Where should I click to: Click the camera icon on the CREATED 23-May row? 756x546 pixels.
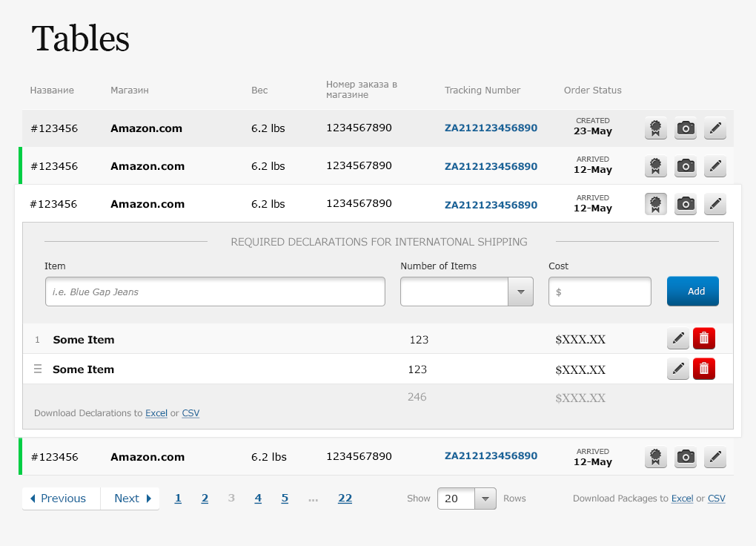pos(685,128)
